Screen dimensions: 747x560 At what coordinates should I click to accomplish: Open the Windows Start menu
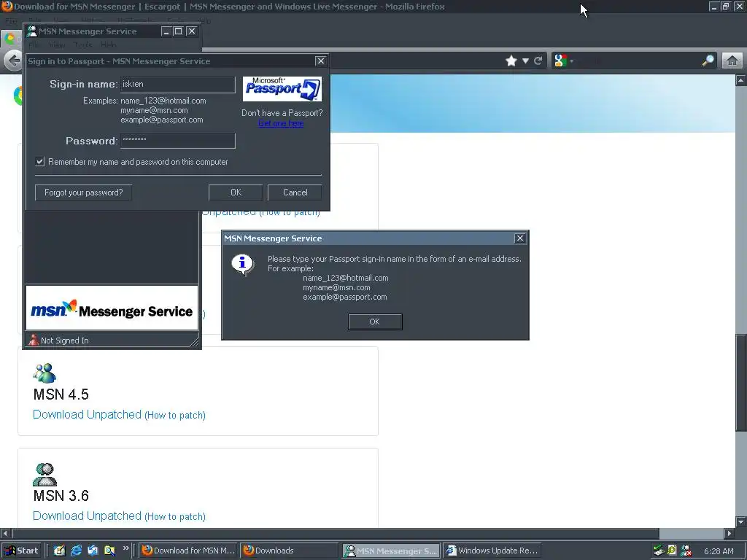[21, 551]
